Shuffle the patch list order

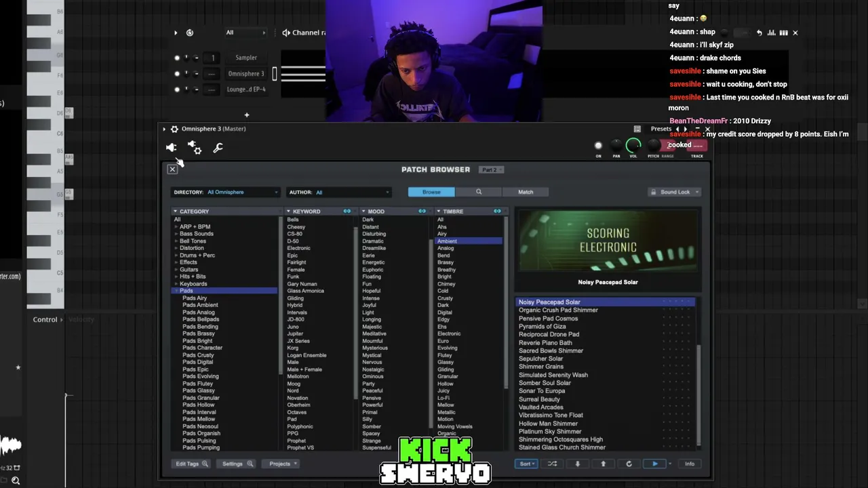552,464
